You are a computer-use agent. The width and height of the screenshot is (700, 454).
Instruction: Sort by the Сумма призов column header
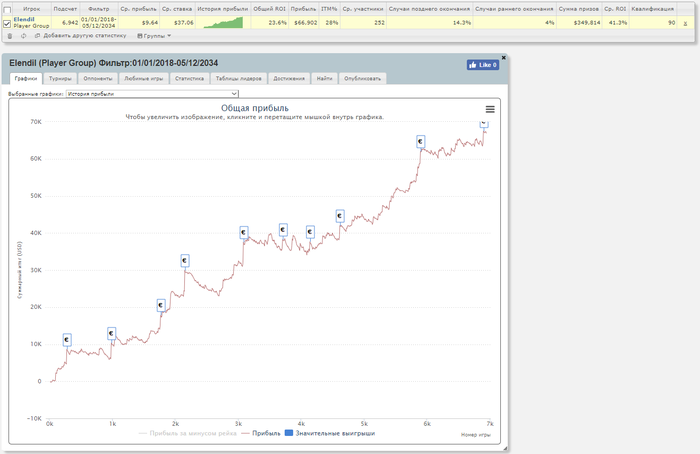click(579, 9)
